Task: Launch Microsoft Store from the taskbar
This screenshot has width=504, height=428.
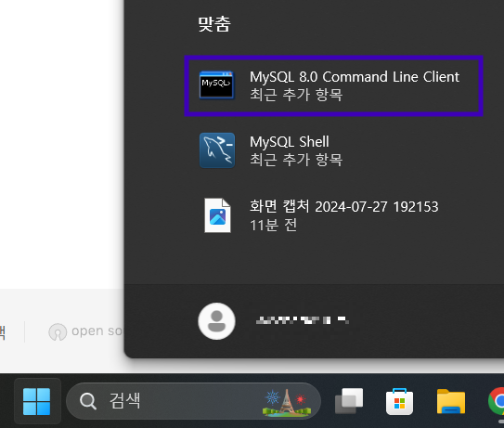Action: [x=399, y=402]
